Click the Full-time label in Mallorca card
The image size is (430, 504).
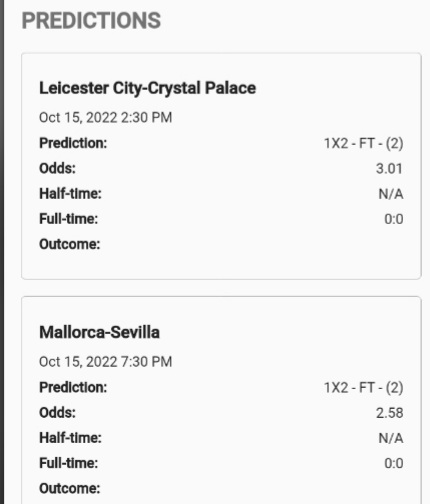click(x=69, y=463)
